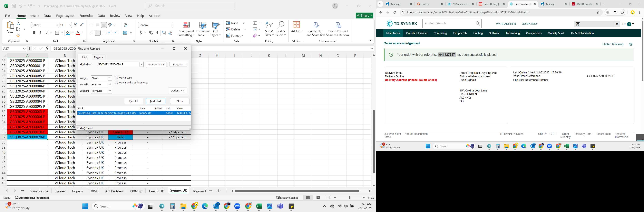Screen dimensions: 644x212
Task: Open the Order History browser tab
Action: (492, 4)
